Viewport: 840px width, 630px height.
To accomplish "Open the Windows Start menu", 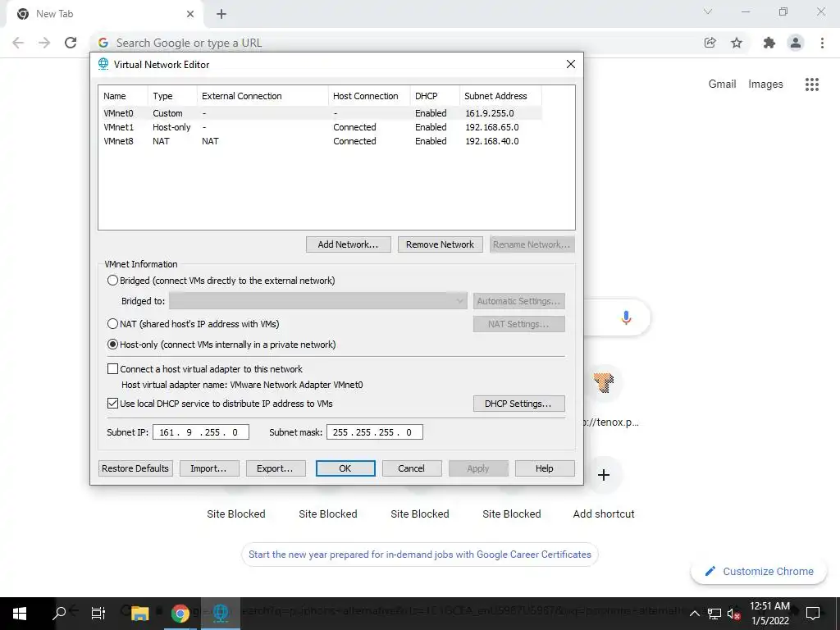I will (20, 614).
